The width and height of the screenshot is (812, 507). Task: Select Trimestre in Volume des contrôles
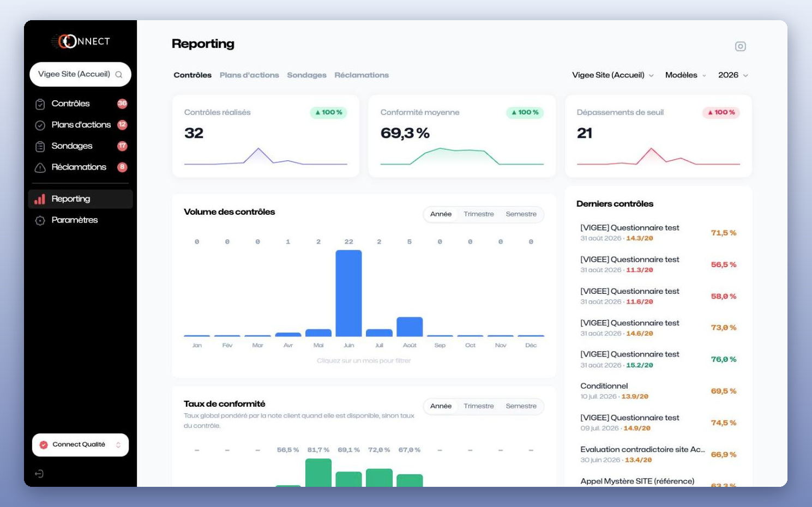(479, 214)
